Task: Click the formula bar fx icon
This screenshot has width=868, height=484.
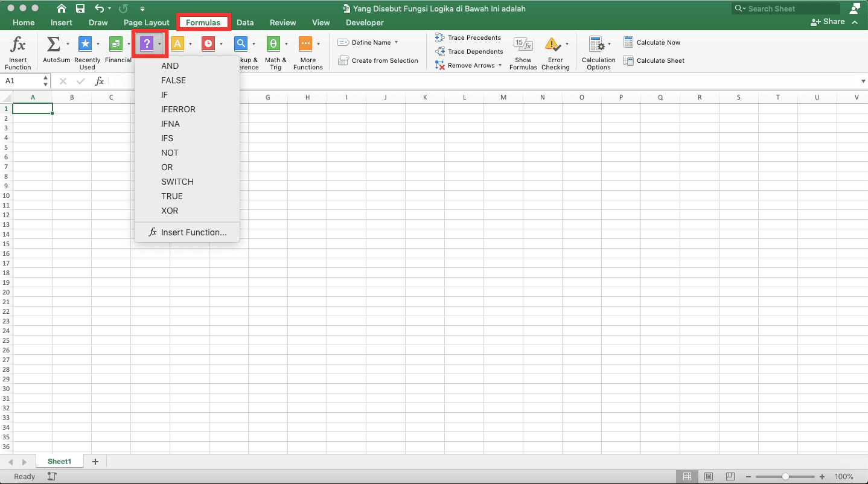Action: pyautogui.click(x=100, y=81)
